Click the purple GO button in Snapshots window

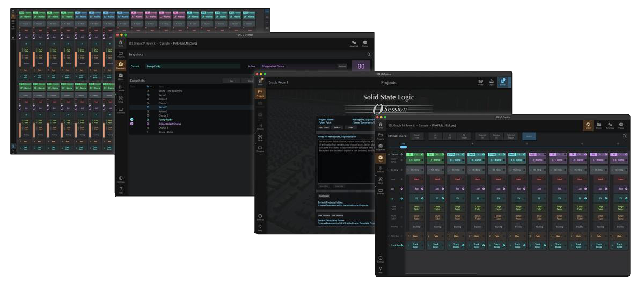click(x=361, y=66)
